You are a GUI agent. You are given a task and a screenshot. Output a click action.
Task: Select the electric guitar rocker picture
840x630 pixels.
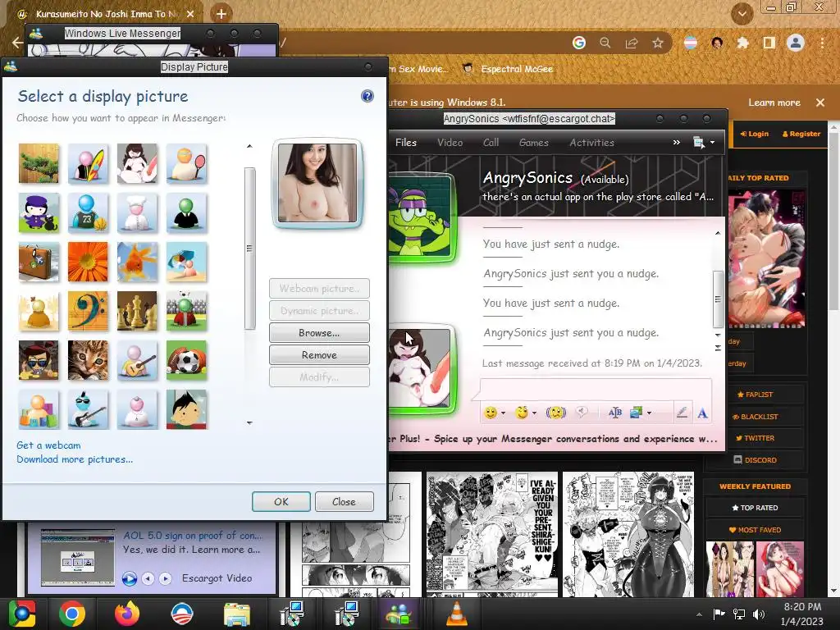click(88, 410)
